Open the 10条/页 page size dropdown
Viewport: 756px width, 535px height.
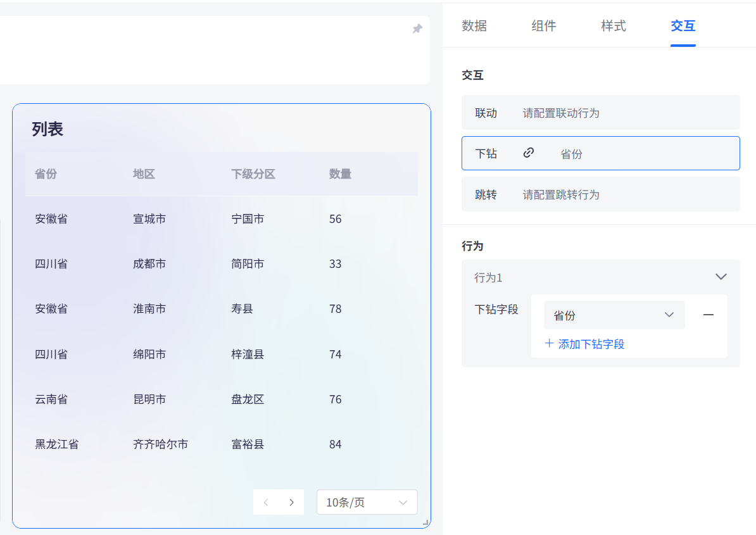[367, 502]
